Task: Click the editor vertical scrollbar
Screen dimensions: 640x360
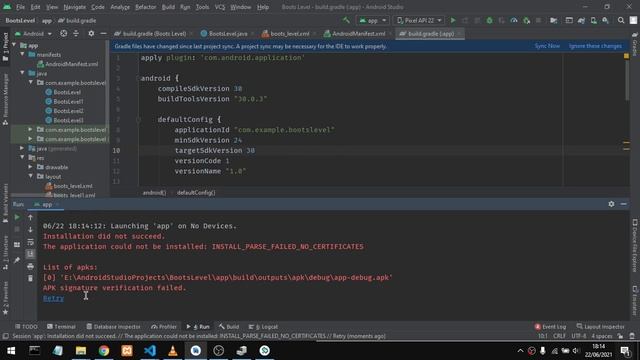Action: (x=626, y=79)
